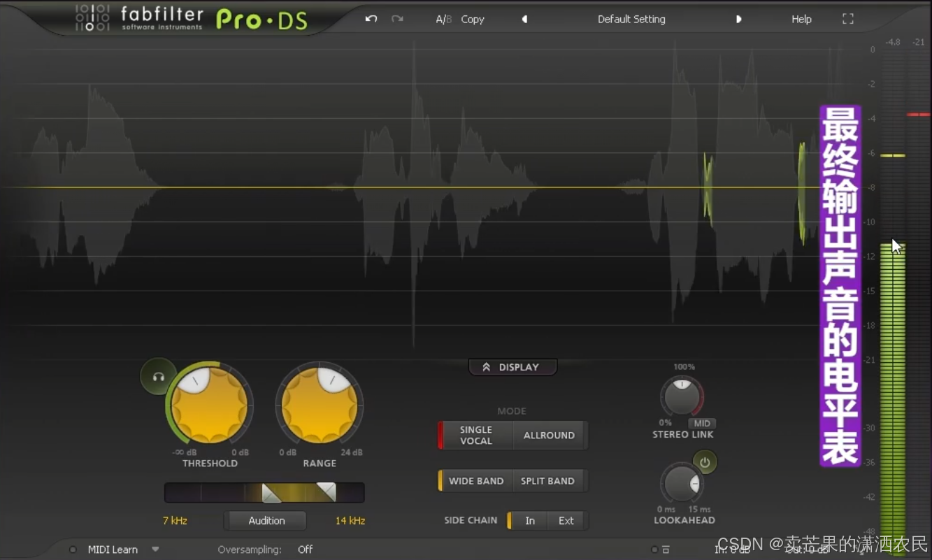Click the Range knob

pos(320,405)
